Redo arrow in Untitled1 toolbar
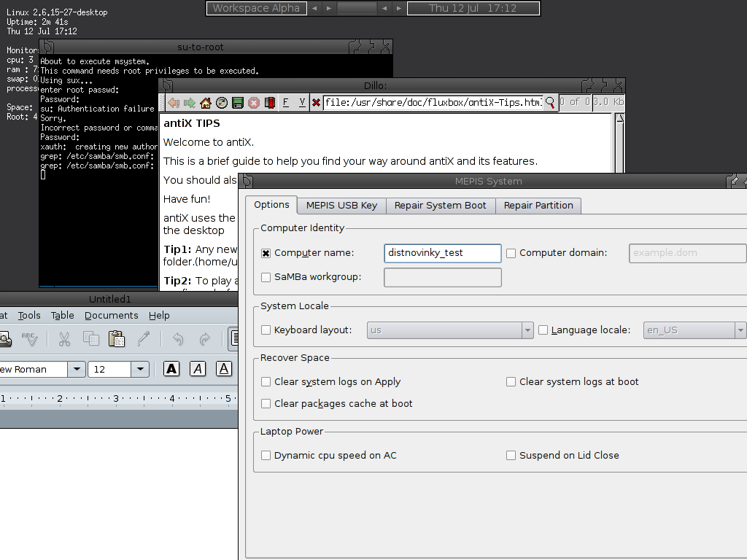Image resolution: width=747 pixels, height=560 pixels. coord(205,339)
